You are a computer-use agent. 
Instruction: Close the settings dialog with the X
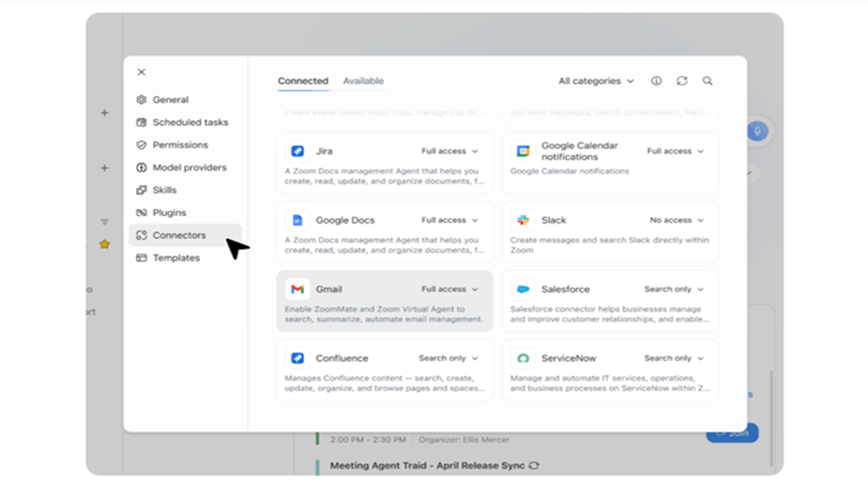[x=141, y=72]
